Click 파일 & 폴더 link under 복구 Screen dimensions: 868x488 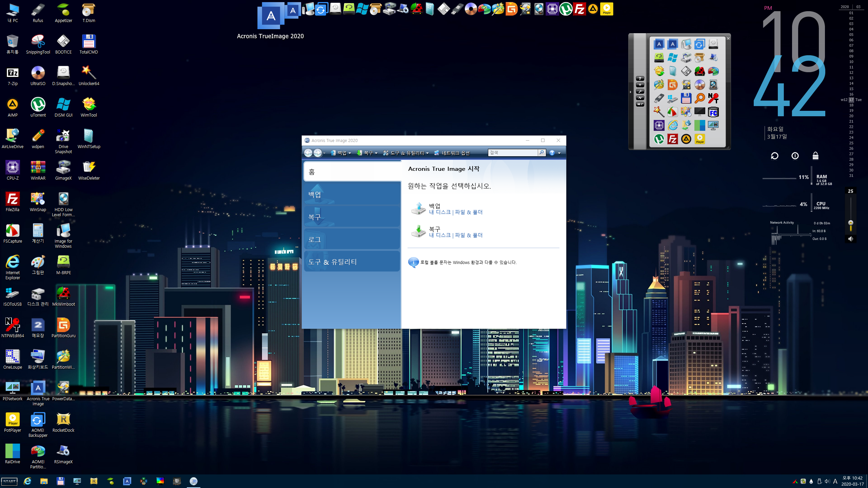coord(469,235)
